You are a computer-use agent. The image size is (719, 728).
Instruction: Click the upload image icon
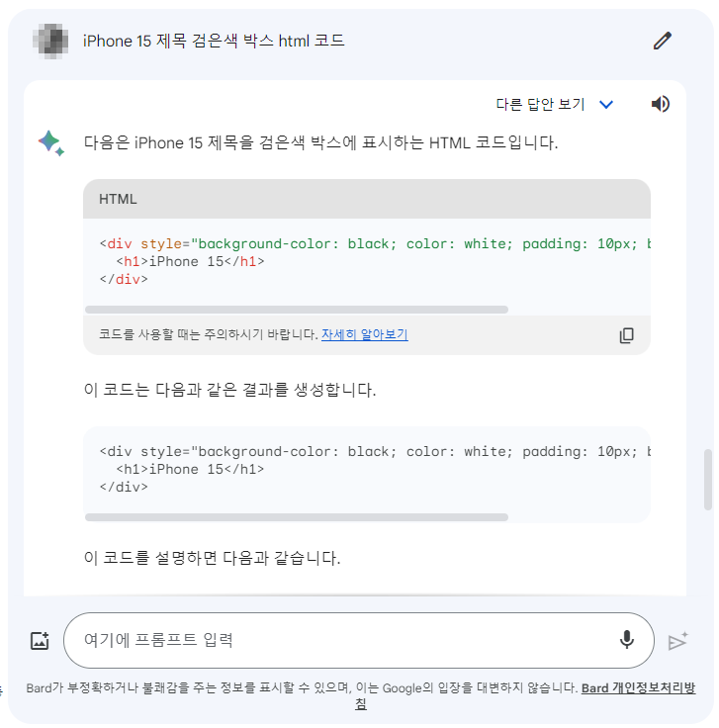[40, 641]
